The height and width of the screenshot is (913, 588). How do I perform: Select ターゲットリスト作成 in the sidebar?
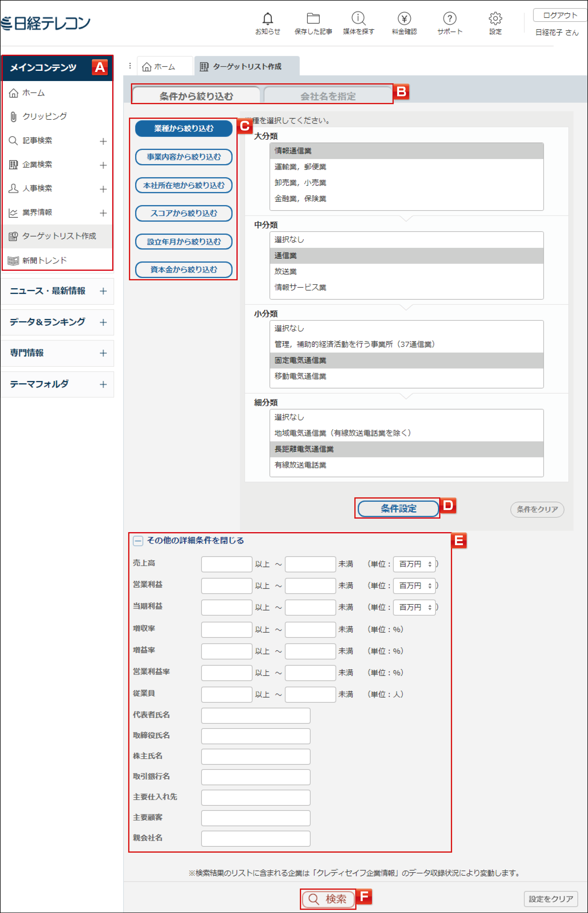[x=57, y=236]
